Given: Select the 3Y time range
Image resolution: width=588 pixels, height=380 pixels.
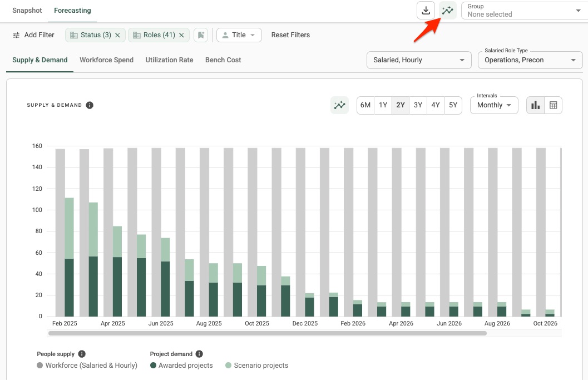Looking at the screenshot, I should (418, 105).
